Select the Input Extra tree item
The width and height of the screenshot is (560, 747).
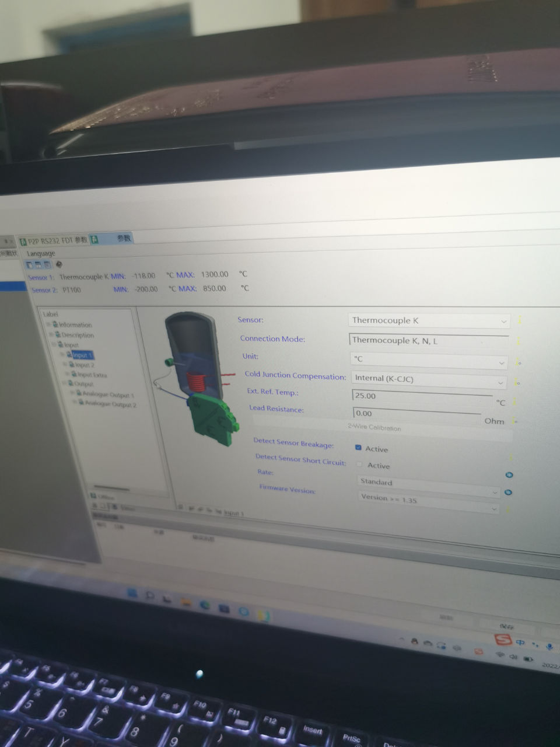[92, 375]
